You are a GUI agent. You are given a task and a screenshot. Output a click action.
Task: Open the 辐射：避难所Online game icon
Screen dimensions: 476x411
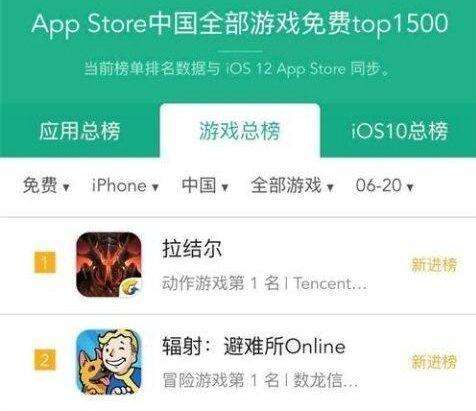[x=109, y=362]
